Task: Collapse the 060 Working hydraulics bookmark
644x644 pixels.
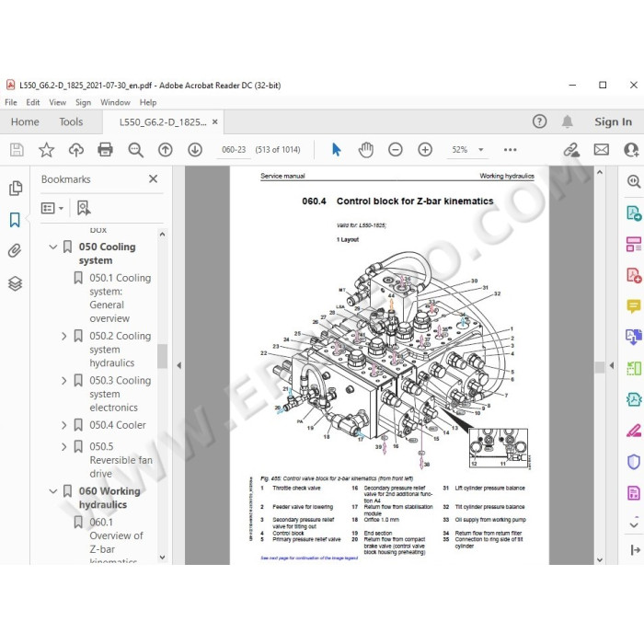Action: coord(53,491)
